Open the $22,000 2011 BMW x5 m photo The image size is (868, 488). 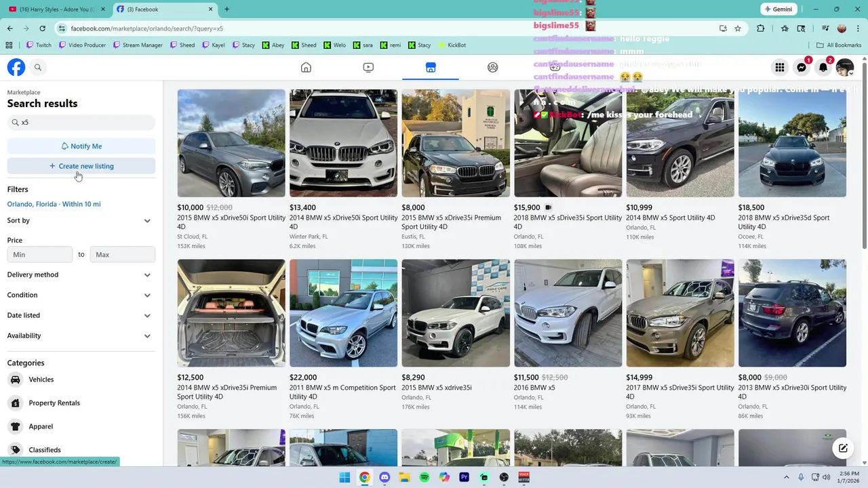pos(343,313)
